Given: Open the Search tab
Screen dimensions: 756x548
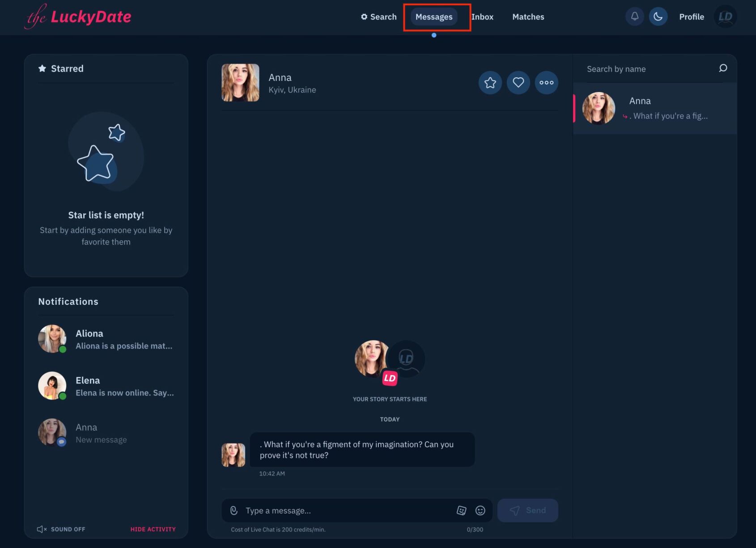Looking at the screenshot, I should (x=379, y=17).
